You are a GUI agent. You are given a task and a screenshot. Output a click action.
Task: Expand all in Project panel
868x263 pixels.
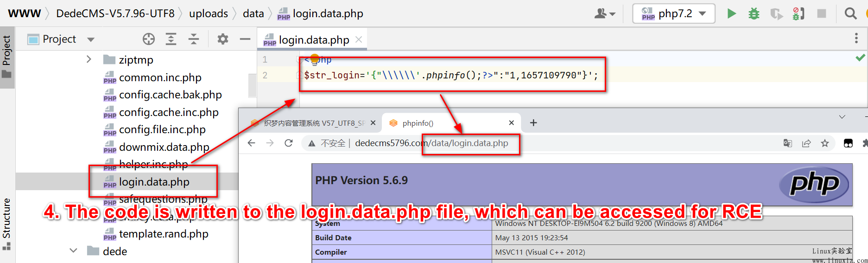(x=171, y=39)
